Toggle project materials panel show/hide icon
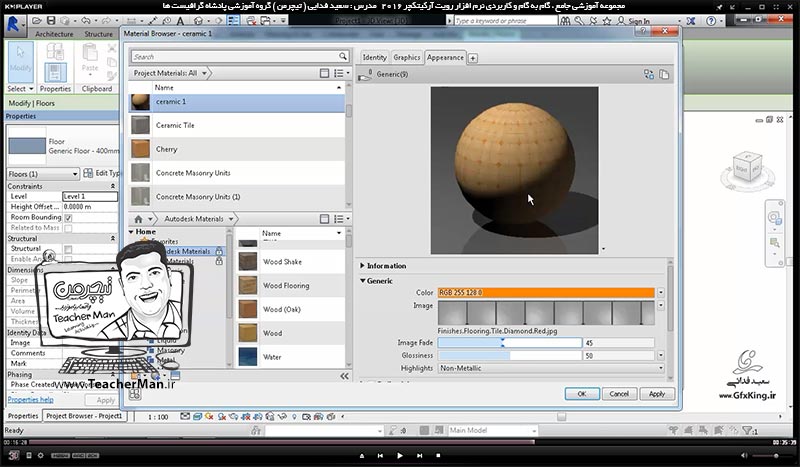Screen dimensions: 800x467 coord(324,73)
